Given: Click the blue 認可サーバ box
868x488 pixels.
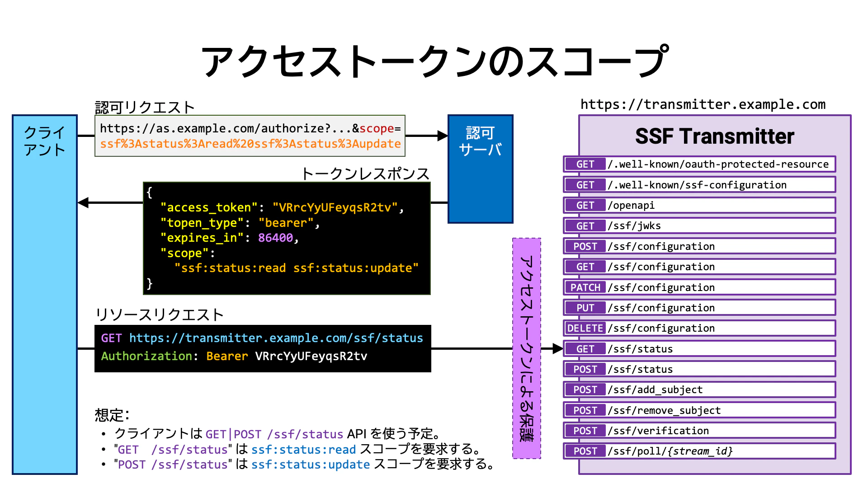Looking at the screenshot, I should pyautogui.click(x=480, y=169).
